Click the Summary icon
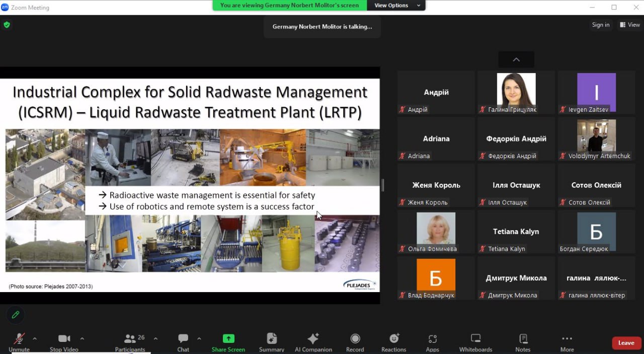The width and height of the screenshot is (644, 354). pos(272,342)
